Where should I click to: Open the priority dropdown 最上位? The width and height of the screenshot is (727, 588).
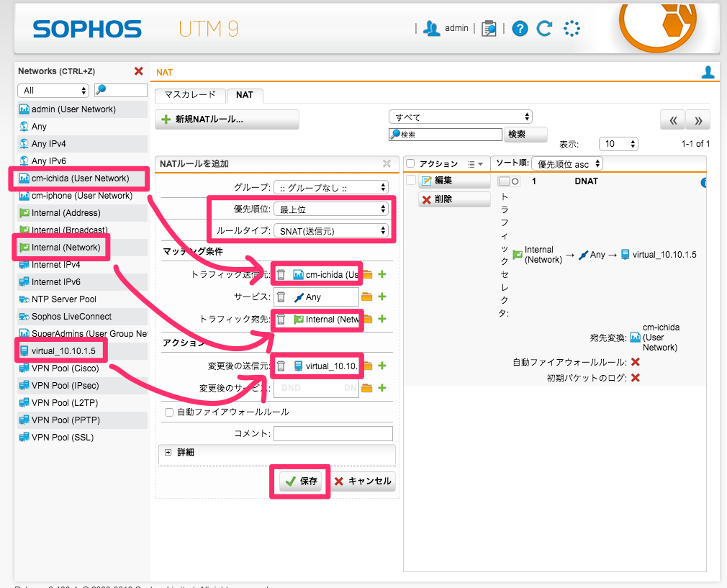click(331, 209)
